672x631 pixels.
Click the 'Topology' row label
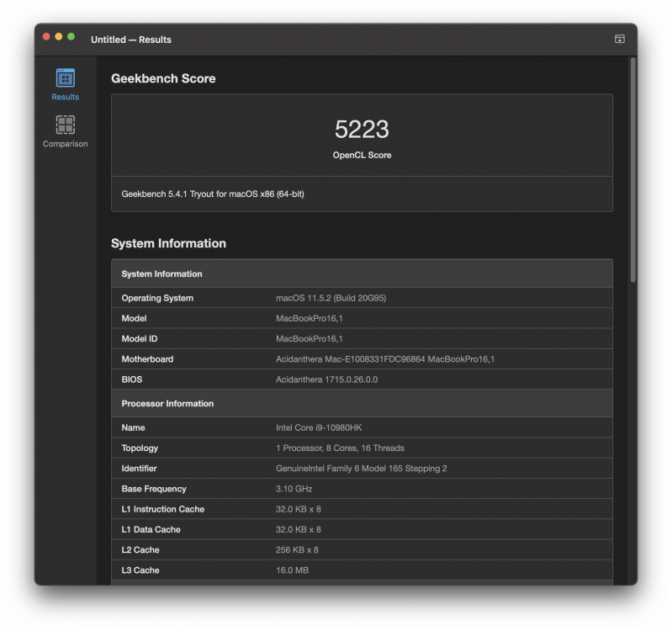tap(140, 448)
